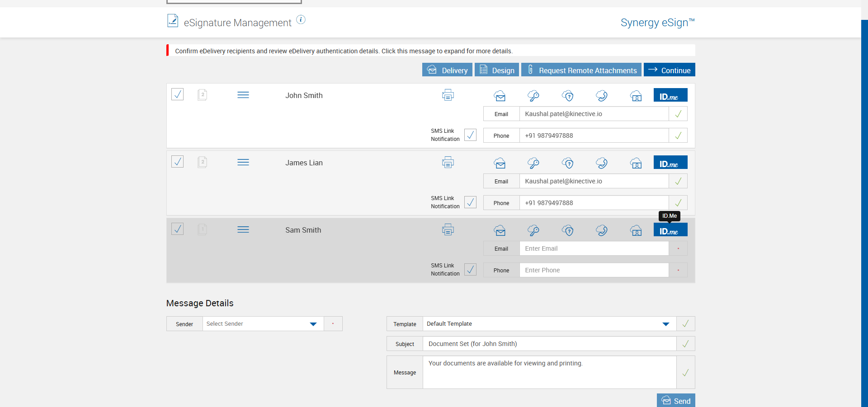
Task: Switch to the Delivery tab
Action: [447, 70]
